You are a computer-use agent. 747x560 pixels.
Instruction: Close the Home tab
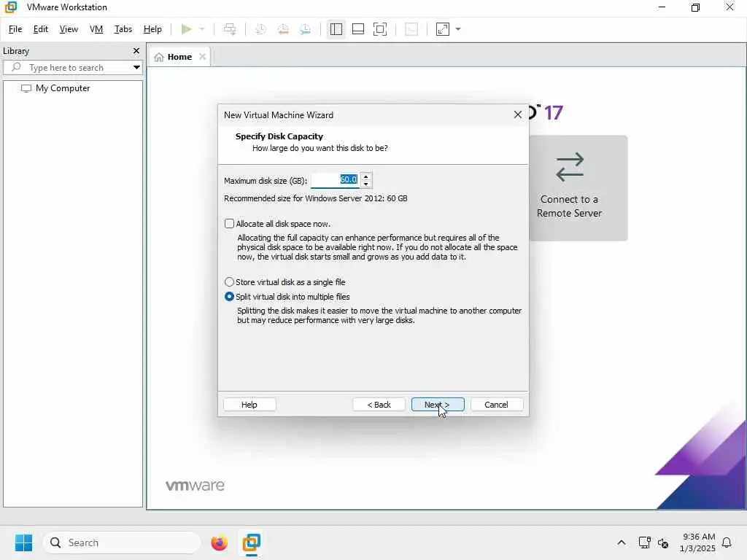point(203,57)
